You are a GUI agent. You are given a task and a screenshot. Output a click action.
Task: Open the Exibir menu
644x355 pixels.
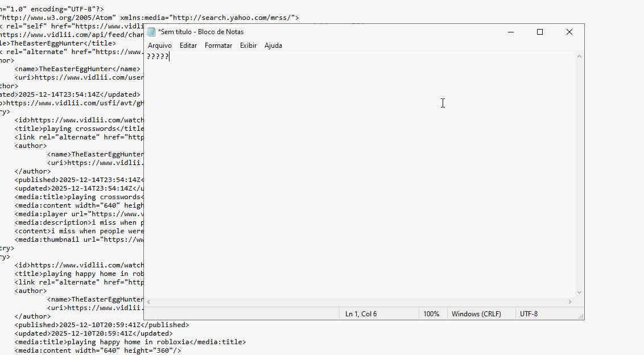tap(248, 46)
